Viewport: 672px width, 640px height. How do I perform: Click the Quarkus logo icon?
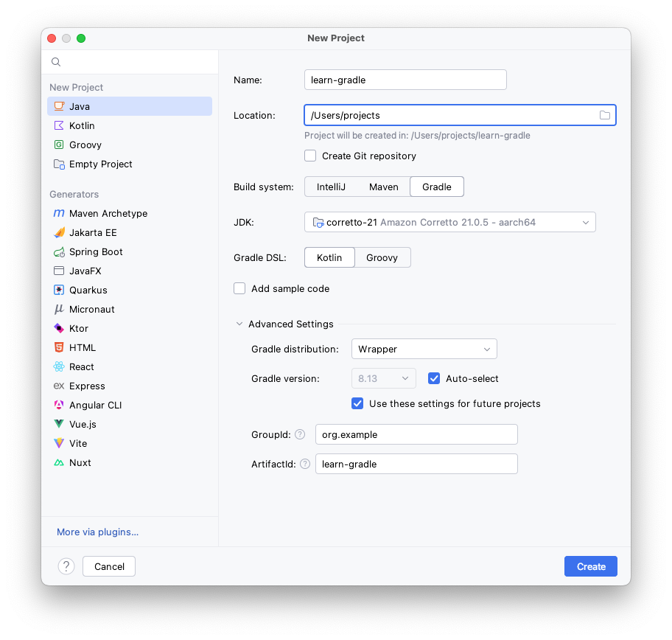tap(59, 290)
